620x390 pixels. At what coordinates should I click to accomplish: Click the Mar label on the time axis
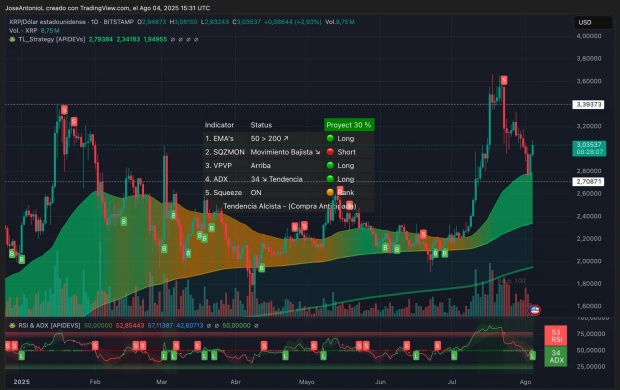click(x=161, y=382)
